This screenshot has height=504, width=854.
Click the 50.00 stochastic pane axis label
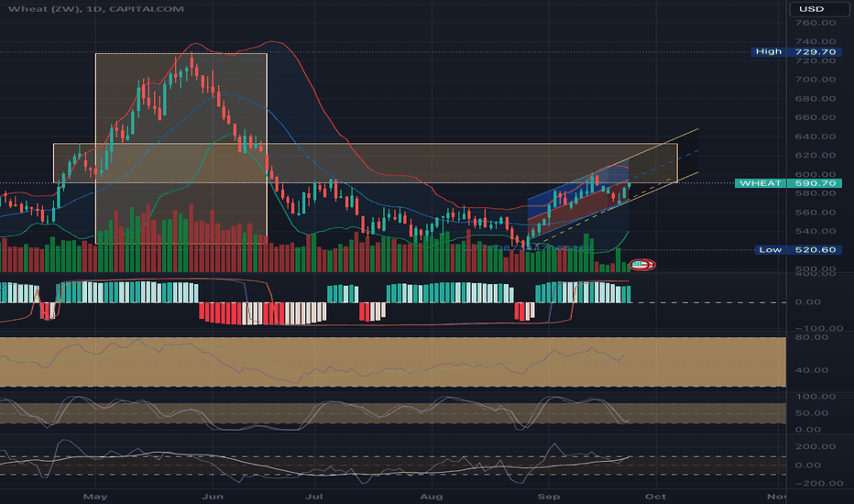[812, 413]
